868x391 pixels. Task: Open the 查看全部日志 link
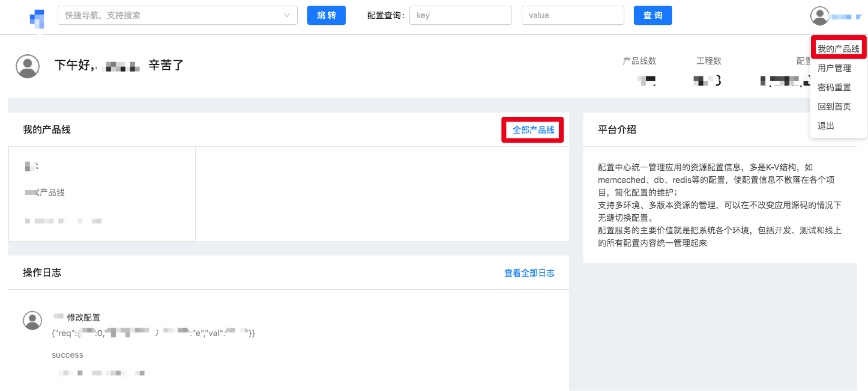pyautogui.click(x=529, y=273)
